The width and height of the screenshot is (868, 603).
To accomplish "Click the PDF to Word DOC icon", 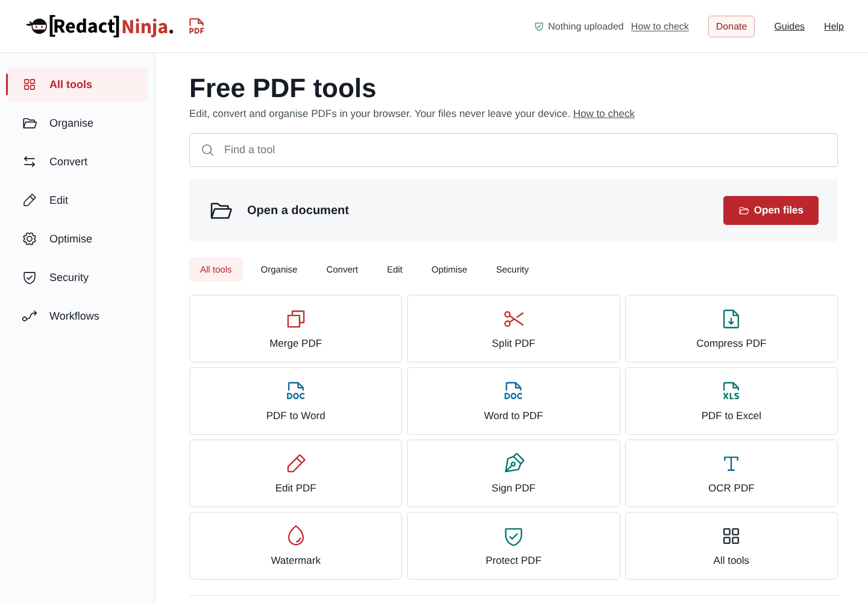I will click(296, 391).
